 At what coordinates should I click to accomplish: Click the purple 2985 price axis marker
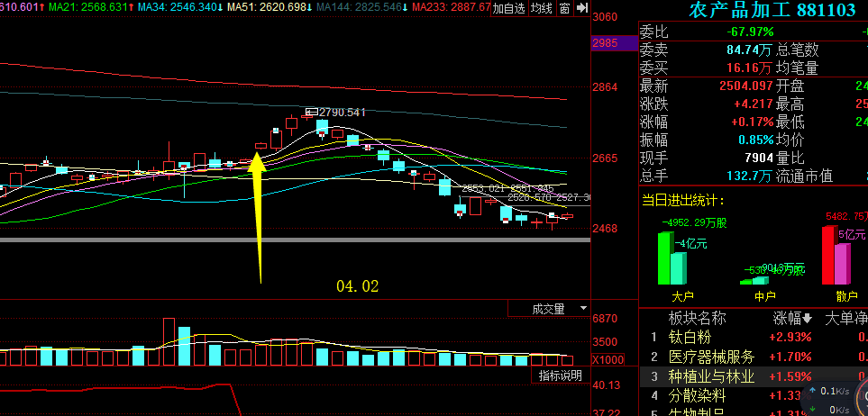(x=605, y=42)
